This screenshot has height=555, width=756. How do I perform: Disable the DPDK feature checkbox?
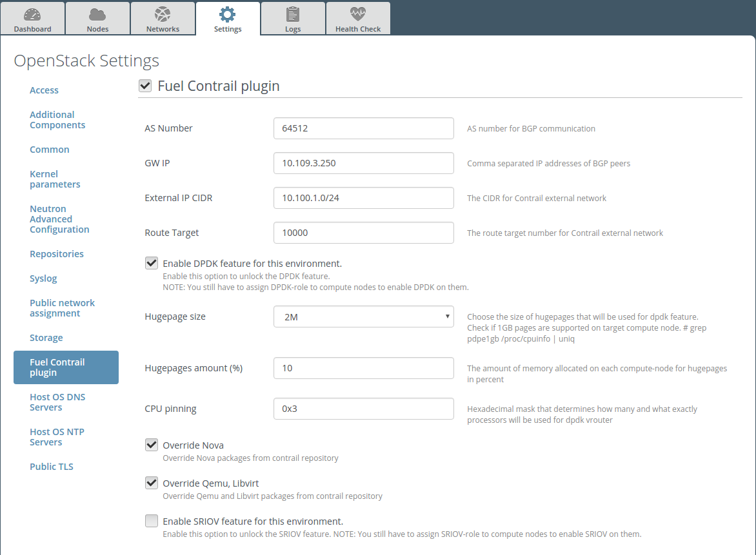[x=152, y=263]
